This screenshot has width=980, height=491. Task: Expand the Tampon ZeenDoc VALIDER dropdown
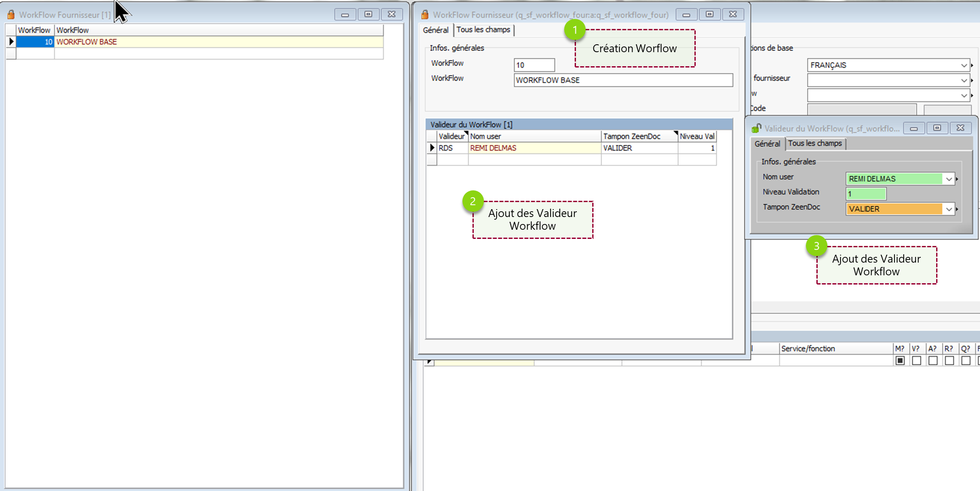pos(949,209)
